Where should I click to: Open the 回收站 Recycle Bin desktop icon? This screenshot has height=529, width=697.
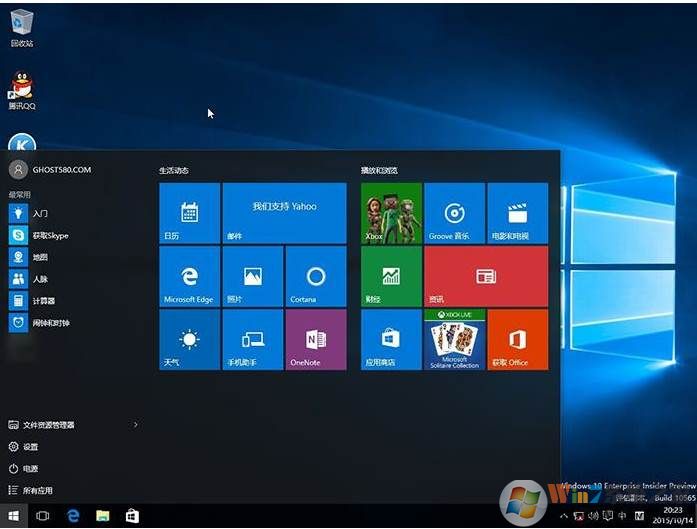[x=21, y=27]
